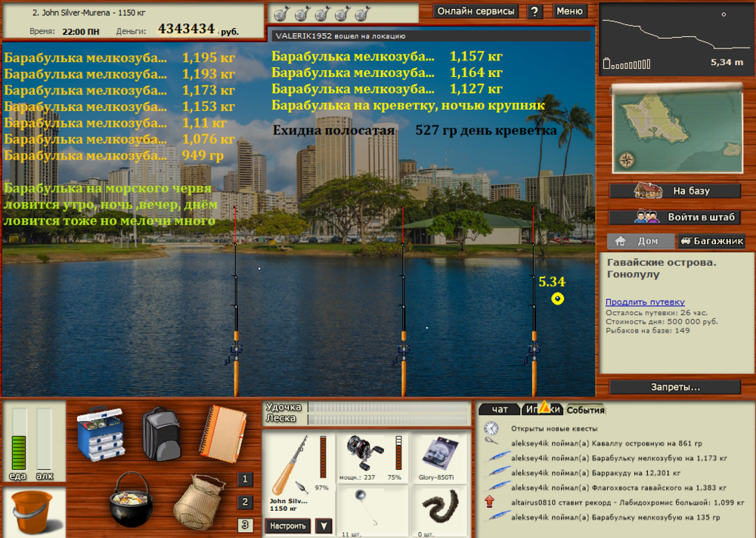Viewport: 756px width, 538px height.
Task: Open the Меню button
Action: point(569,11)
